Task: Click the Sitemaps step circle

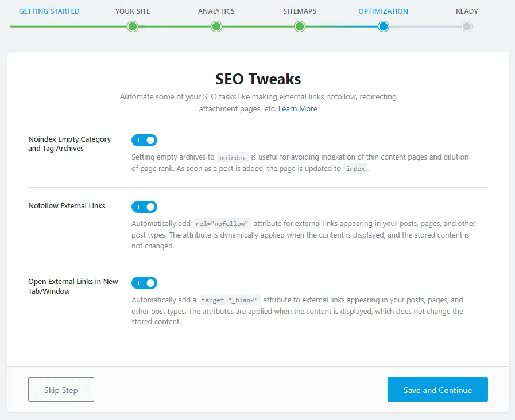Action: pyautogui.click(x=300, y=26)
